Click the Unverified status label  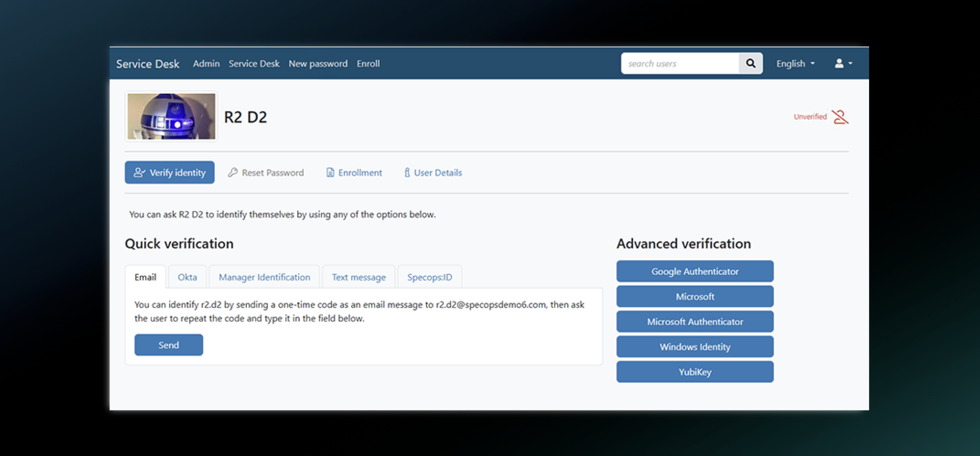pyautogui.click(x=810, y=117)
